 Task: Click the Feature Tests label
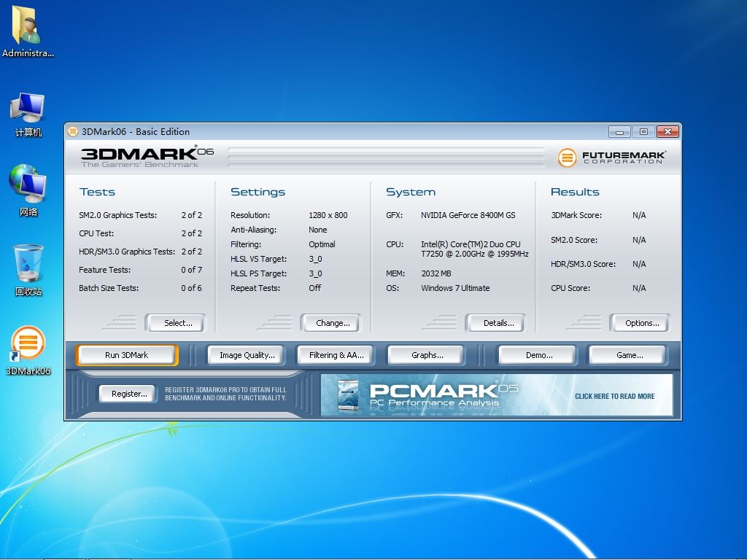point(104,270)
